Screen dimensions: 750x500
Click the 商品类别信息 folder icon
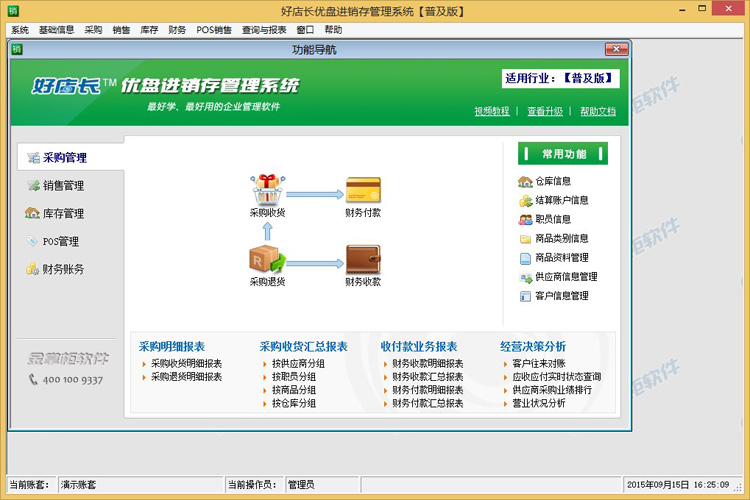[x=525, y=239]
